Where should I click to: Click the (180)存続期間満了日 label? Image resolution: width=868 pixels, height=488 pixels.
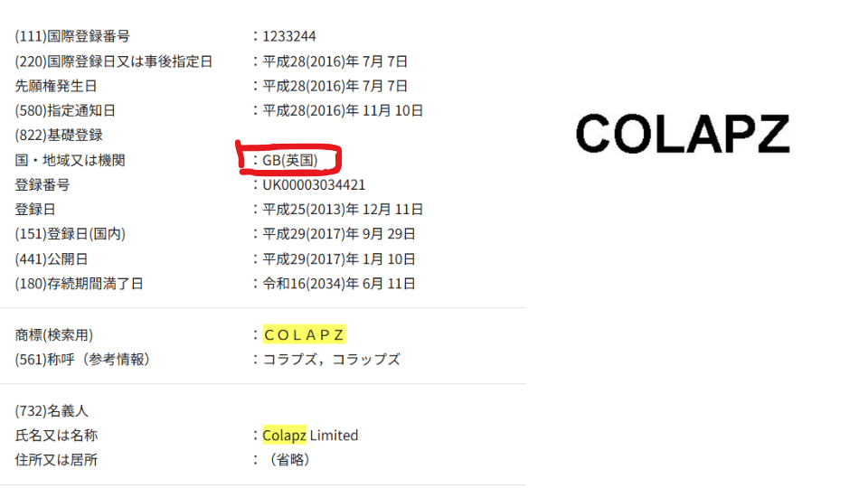[x=80, y=284]
